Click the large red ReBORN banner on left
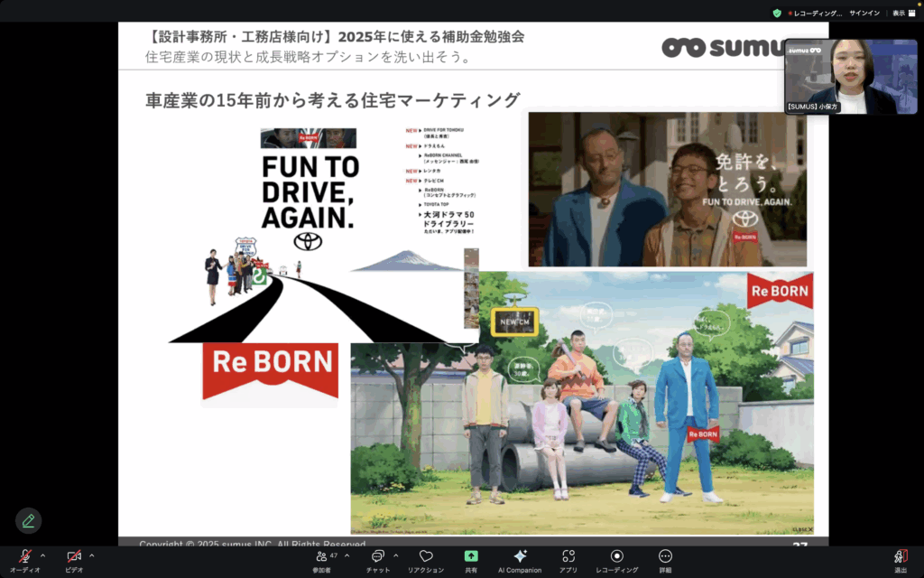The image size is (924, 578). (x=271, y=371)
